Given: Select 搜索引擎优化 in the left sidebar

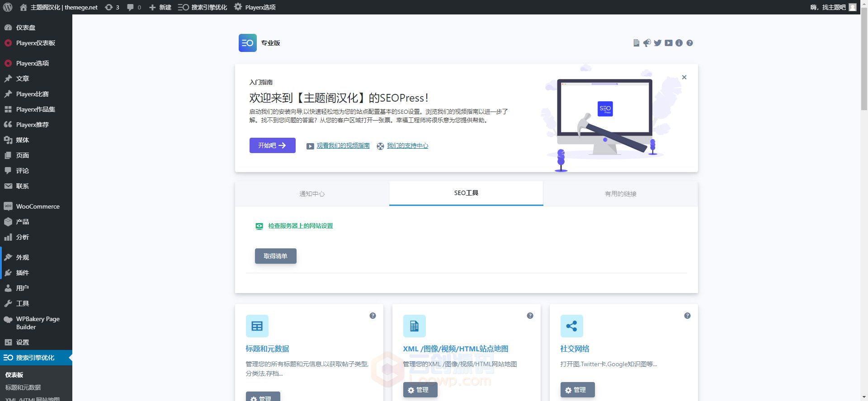Looking at the screenshot, I should 36,358.
